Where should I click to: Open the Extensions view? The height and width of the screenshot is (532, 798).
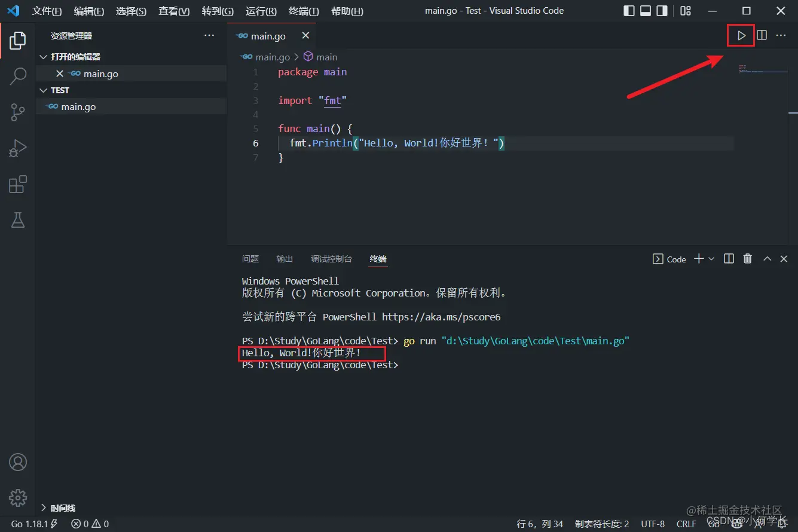click(18, 184)
